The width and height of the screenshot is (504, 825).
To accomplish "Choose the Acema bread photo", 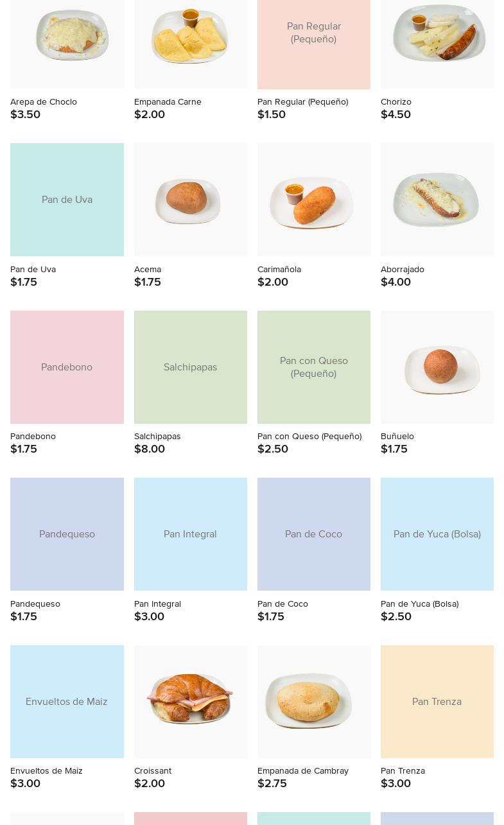I will pos(190,200).
